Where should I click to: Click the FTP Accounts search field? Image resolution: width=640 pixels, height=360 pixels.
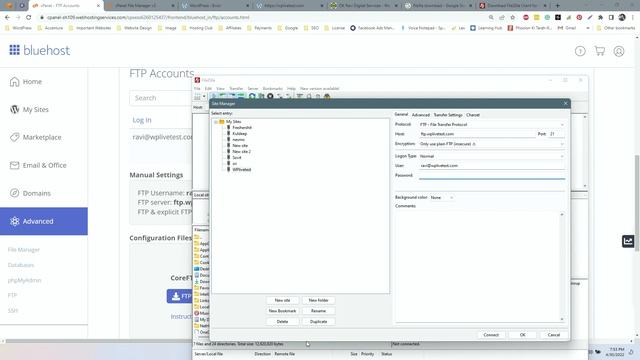(x=161, y=98)
